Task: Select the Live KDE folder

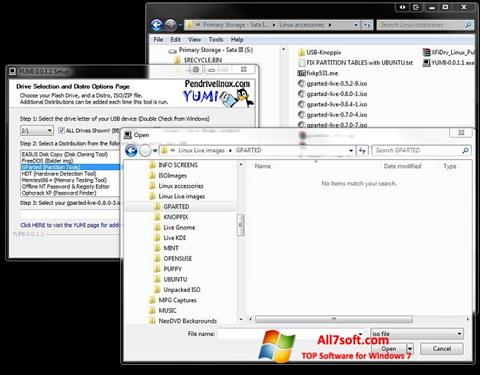Action: 170,238
